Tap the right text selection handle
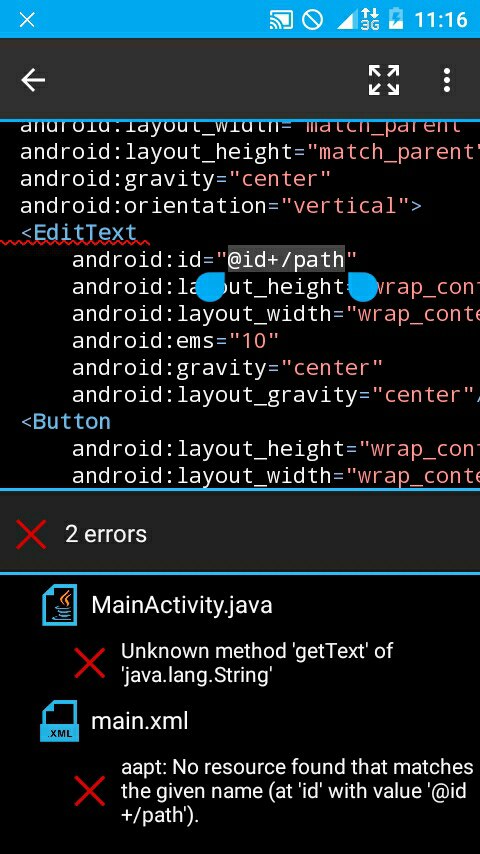Viewport: 480px width, 854px height. tap(362, 286)
